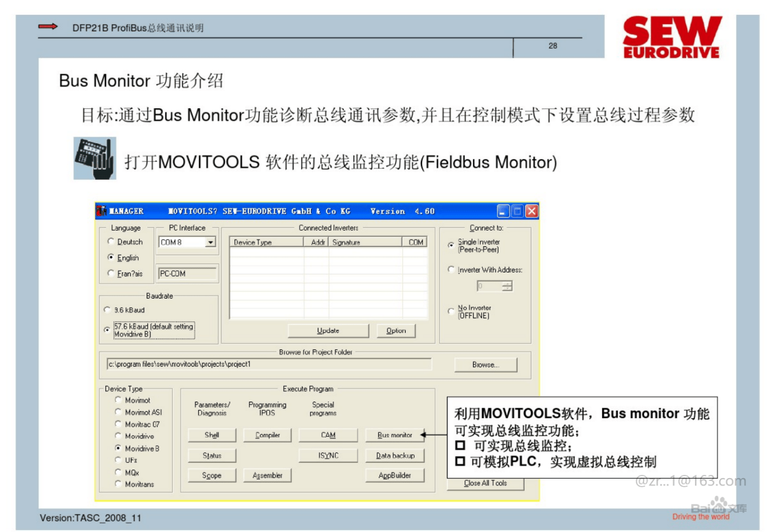Click the MANAGER title bar app icon

(x=101, y=211)
